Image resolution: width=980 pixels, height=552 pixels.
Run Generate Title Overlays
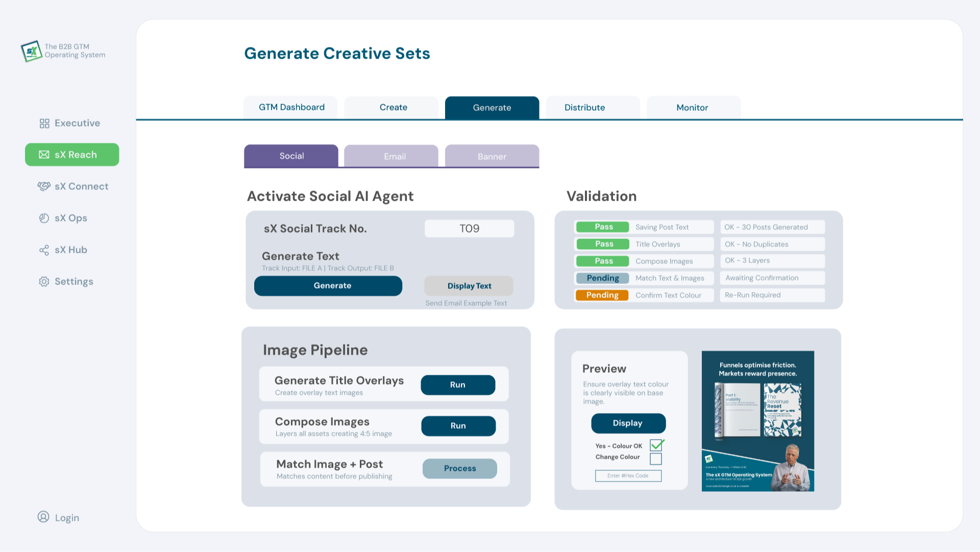click(x=458, y=385)
